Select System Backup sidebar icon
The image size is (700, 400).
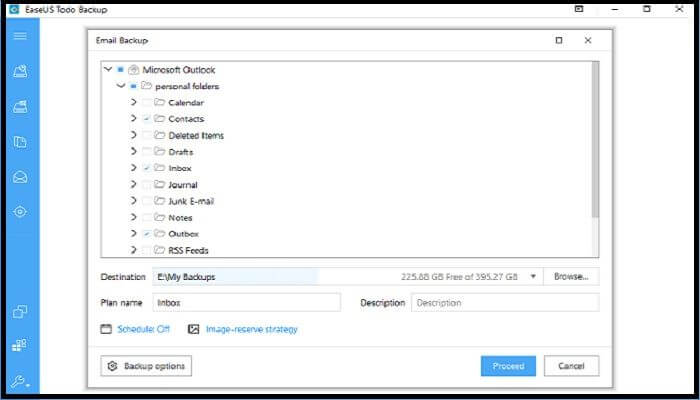click(x=20, y=107)
